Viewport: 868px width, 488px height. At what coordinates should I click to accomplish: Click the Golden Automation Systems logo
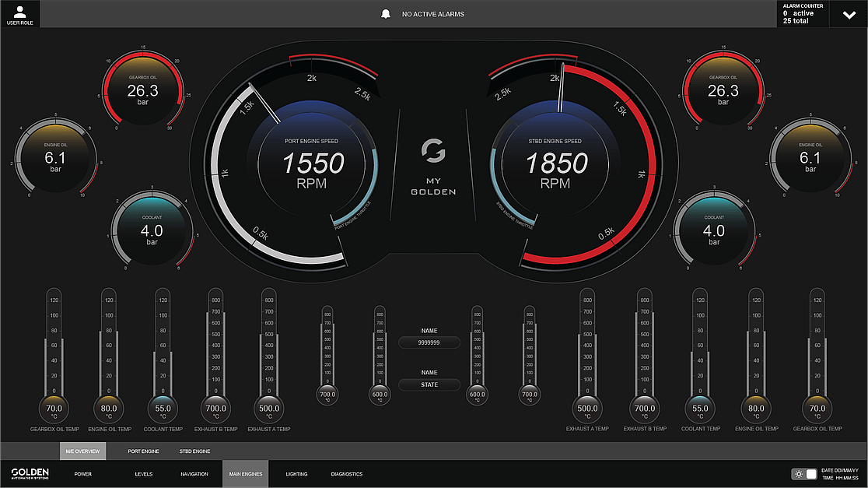click(x=30, y=474)
